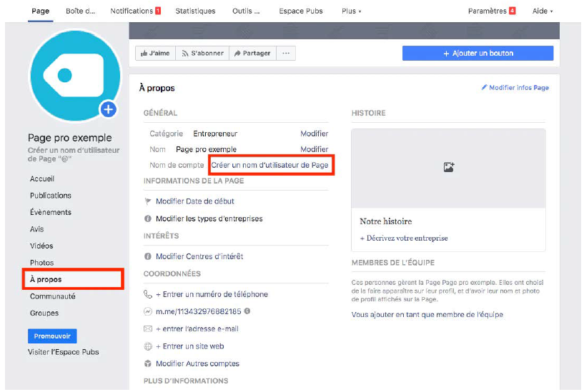Click Décrivez votre entreprise

tap(404, 238)
